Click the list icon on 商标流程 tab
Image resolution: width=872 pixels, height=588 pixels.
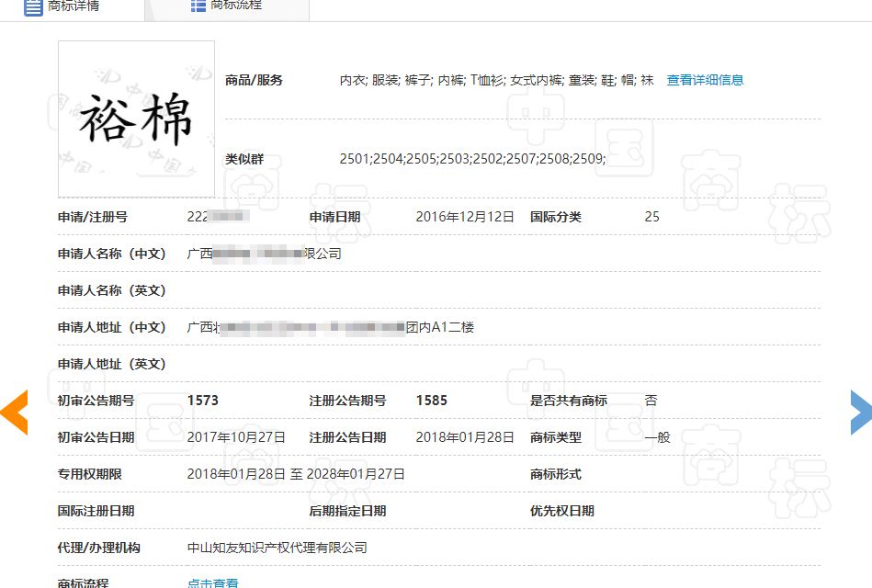198,6
